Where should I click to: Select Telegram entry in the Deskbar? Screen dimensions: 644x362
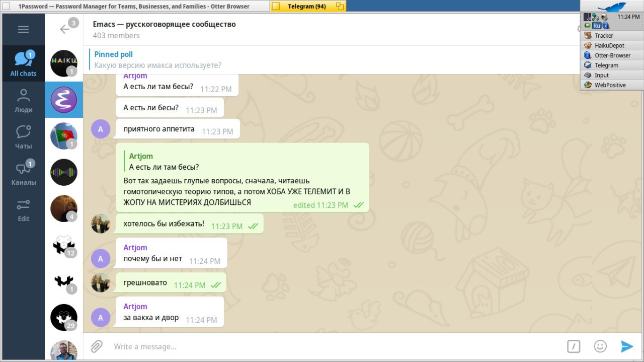(612, 65)
